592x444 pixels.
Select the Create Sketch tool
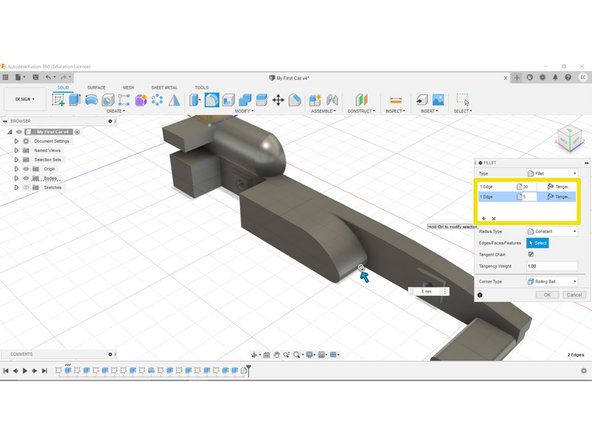tap(58, 100)
